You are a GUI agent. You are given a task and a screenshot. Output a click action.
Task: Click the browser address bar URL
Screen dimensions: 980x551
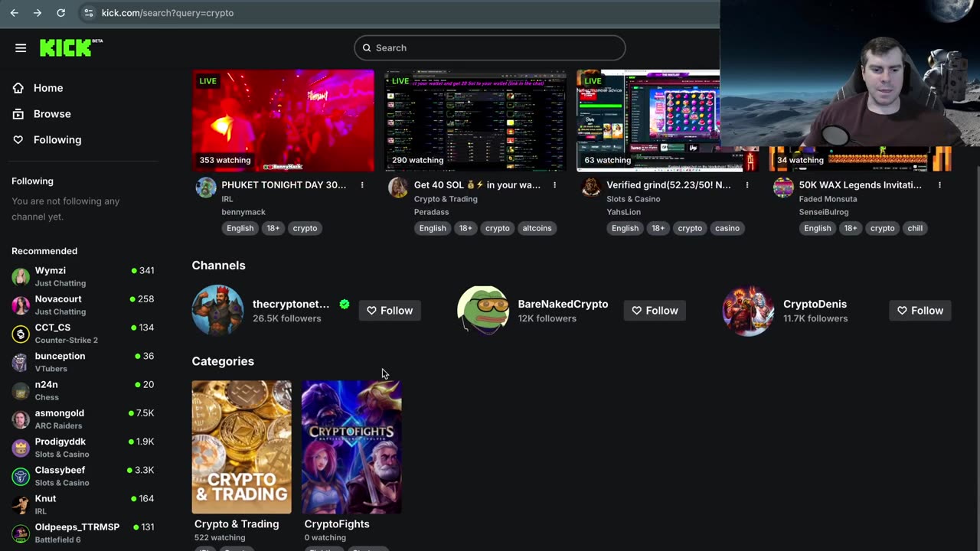pyautogui.click(x=168, y=13)
